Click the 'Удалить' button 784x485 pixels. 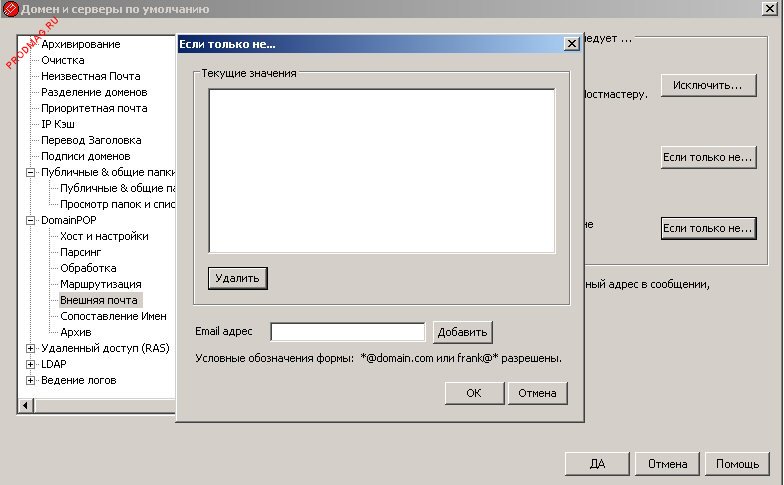(x=238, y=277)
